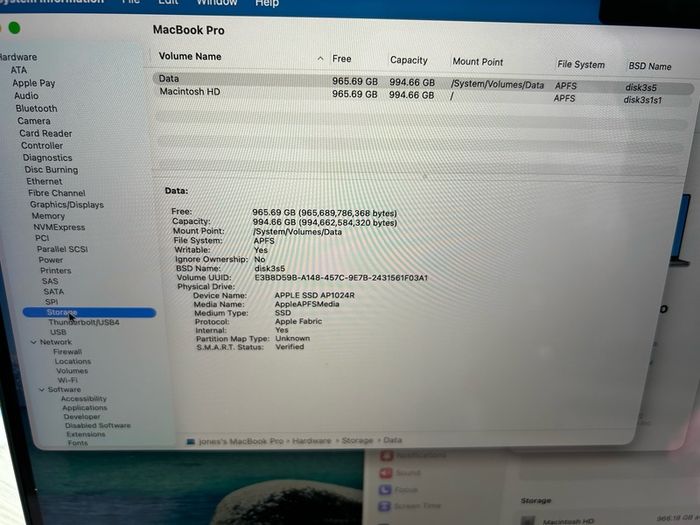Select Bluetooth in the sidebar
The width and height of the screenshot is (700, 525).
tap(36, 108)
